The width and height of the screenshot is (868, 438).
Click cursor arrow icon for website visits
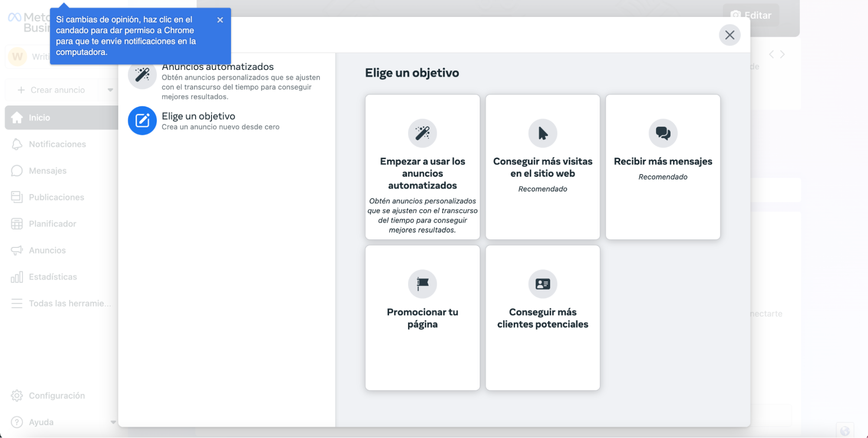point(543,133)
